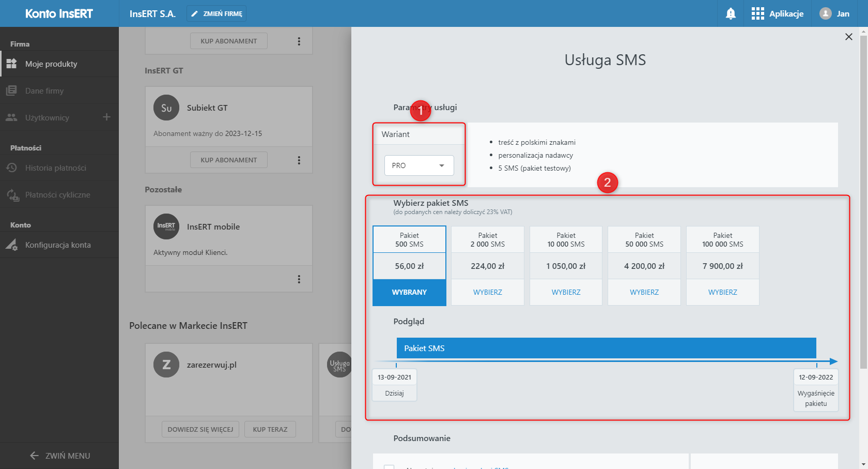Click the Konfiguracja konta icon

(11, 245)
